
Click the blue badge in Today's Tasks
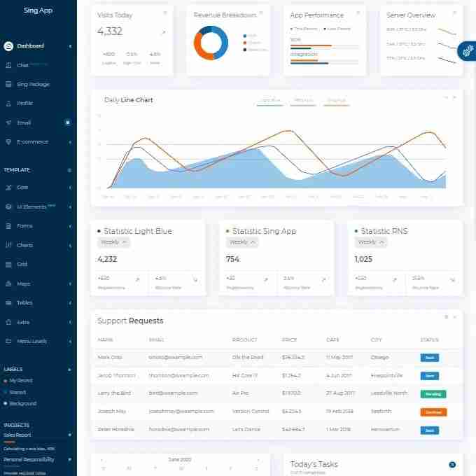pyautogui.click(x=452, y=465)
